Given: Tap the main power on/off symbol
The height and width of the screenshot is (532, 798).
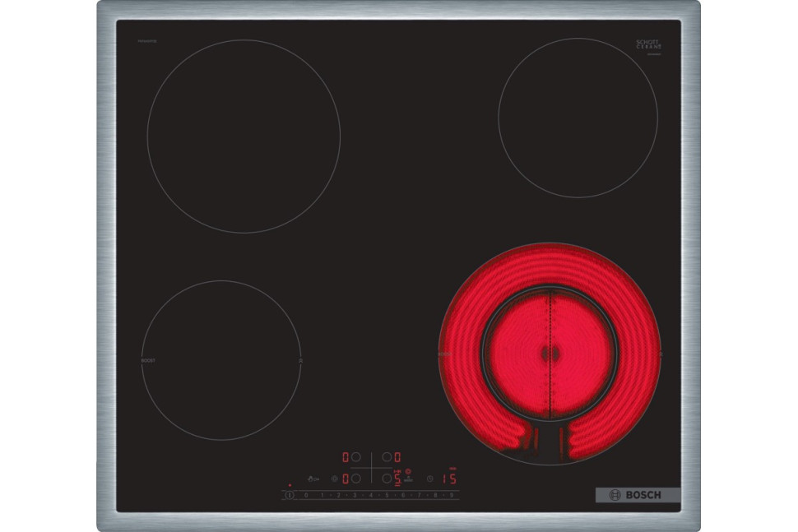Looking at the screenshot, I should click(x=290, y=495).
